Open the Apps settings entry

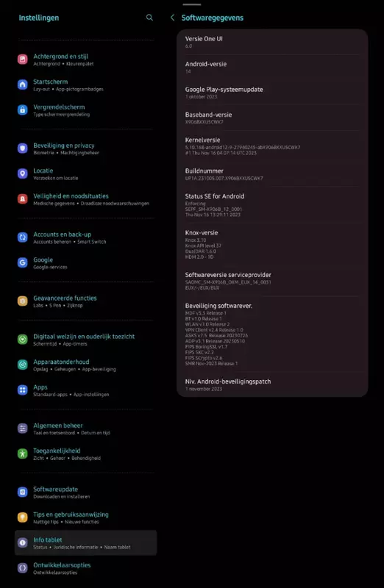click(85, 390)
